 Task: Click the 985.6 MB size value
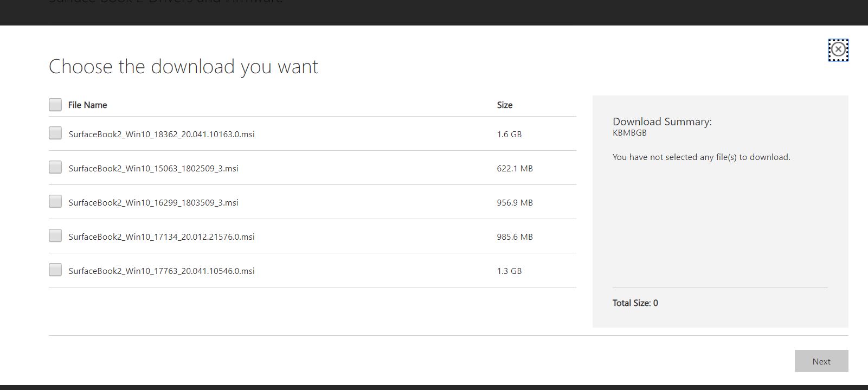pyautogui.click(x=515, y=237)
